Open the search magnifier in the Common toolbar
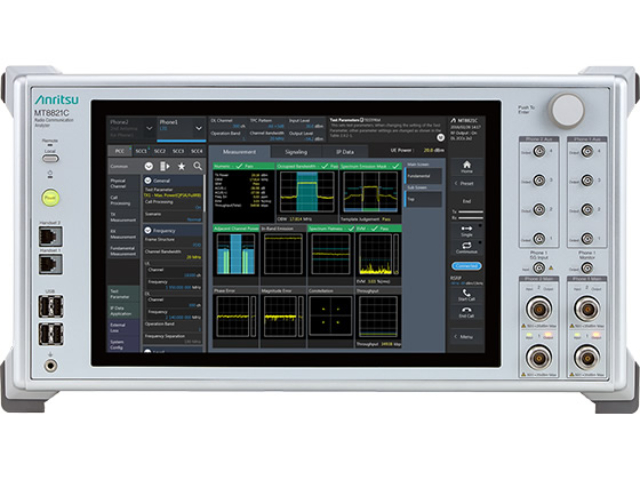This screenshot has height=480, width=640. (198, 166)
